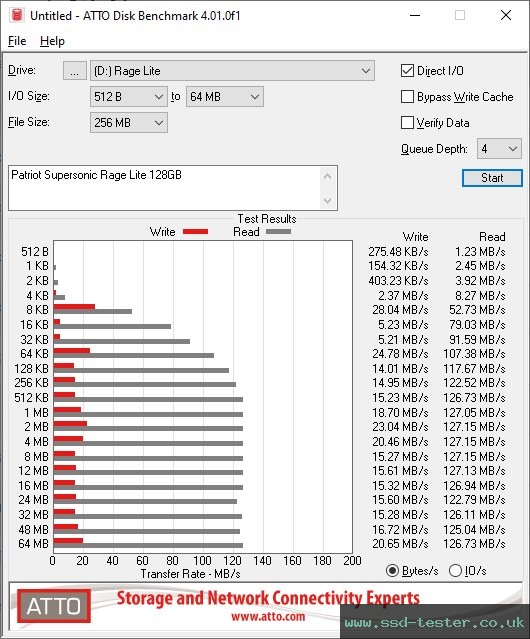Screen dimensions: 530x639
Task: Click the 512 B write result 275.48 KB/s
Action: (398, 252)
